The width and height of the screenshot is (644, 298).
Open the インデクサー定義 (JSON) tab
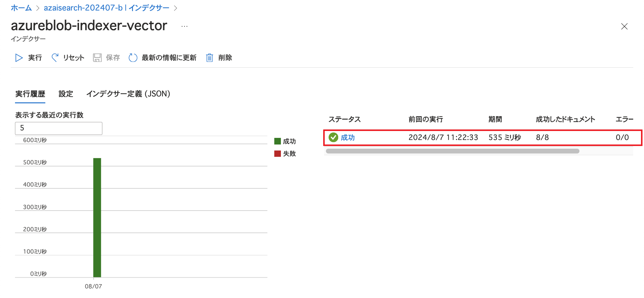click(x=128, y=94)
